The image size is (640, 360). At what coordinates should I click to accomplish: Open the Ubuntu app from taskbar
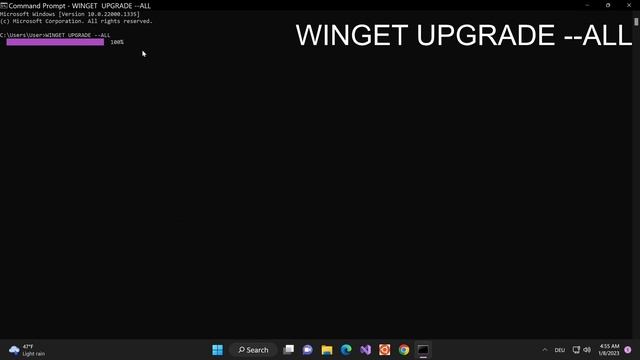click(384, 350)
